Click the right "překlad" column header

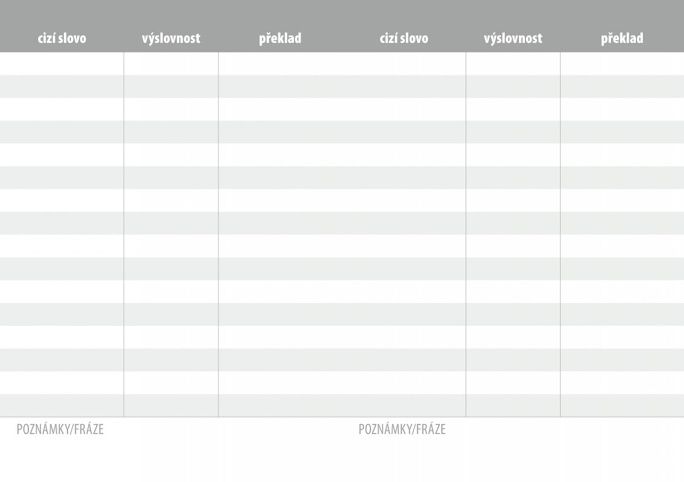click(x=622, y=39)
